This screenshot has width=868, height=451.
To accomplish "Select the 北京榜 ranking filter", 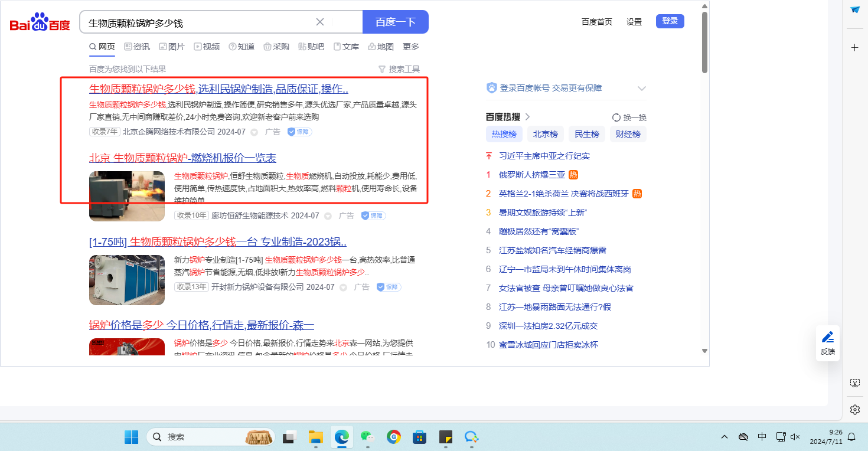I will pos(545,134).
